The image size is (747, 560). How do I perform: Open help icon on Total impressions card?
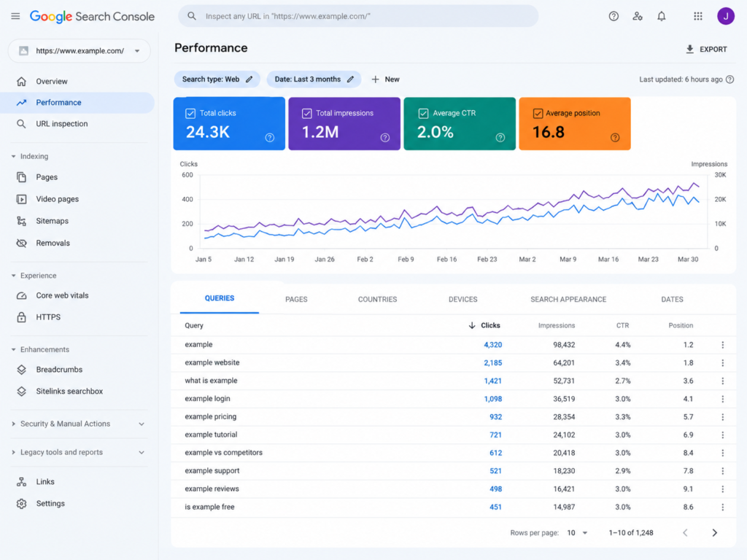point(385,138)
